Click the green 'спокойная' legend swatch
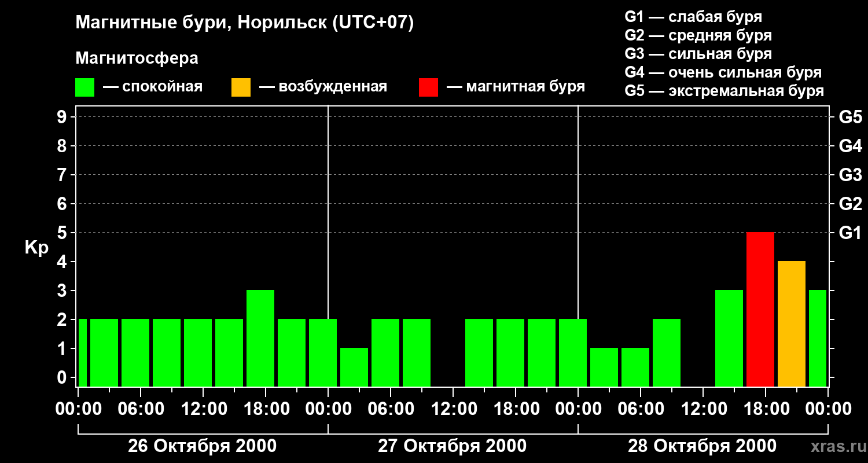The image size is (868, 463). [84, 87]
